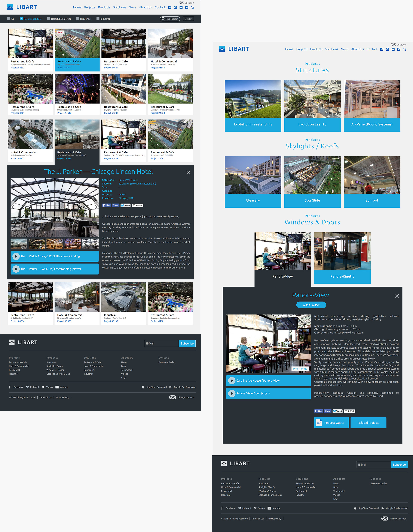Click Tweet button in J. Parker panel
This screenshot has height=532, width=413.
pos(126,205)
